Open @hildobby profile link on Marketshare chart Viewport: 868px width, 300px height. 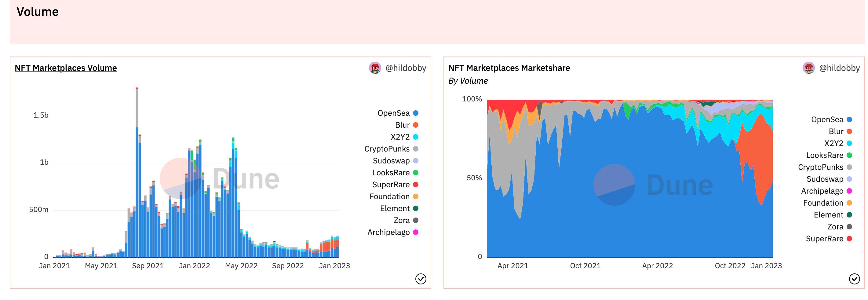click(839, 68)
